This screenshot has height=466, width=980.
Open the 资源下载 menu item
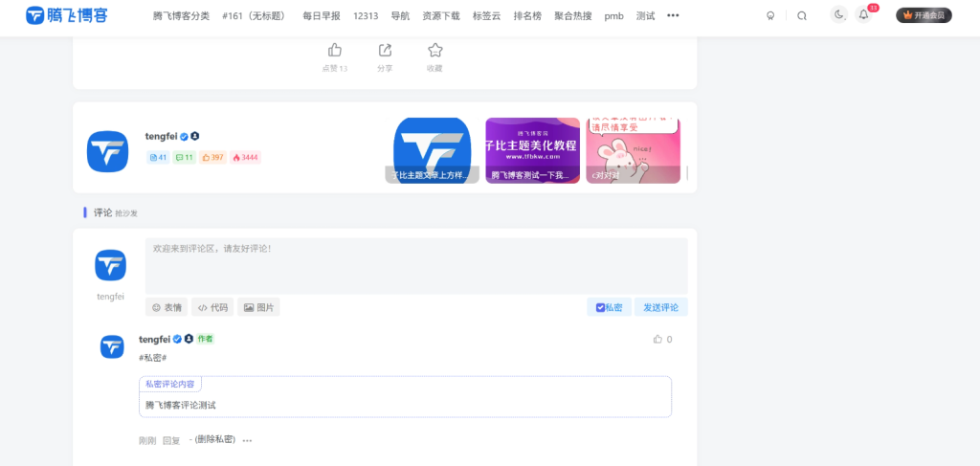coord(441,16)
